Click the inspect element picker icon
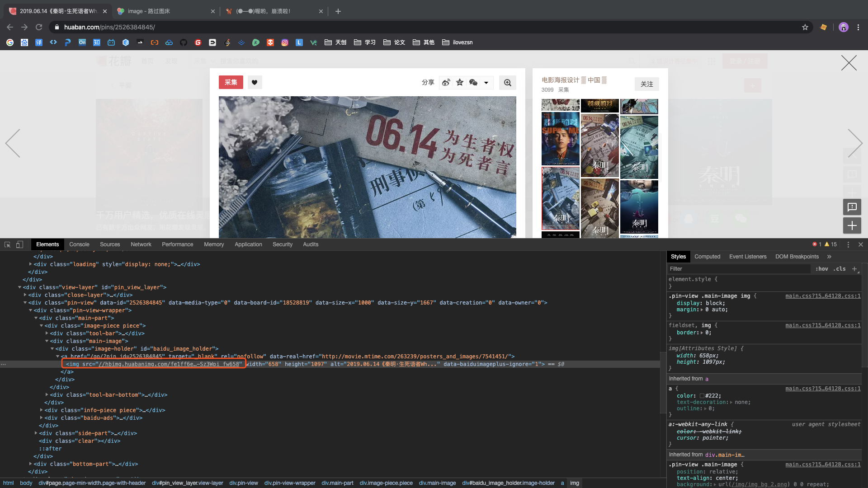 [7, 244]
